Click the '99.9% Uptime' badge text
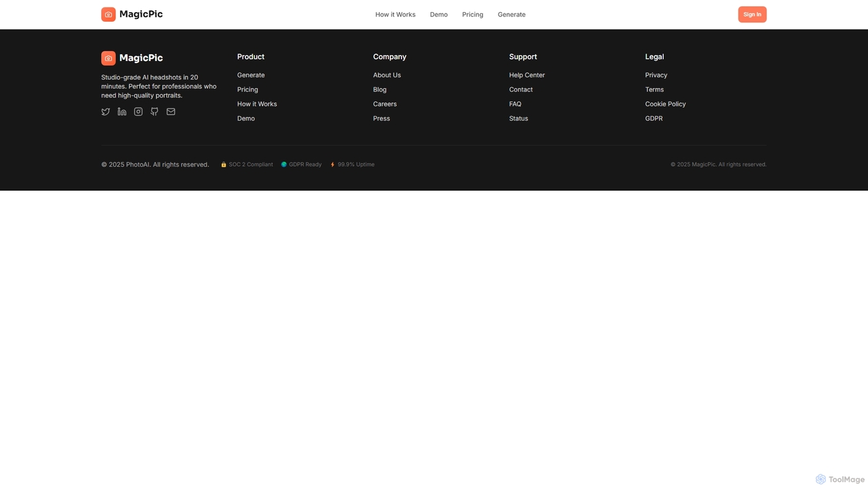The image size is (868, 488). [356, 165]
